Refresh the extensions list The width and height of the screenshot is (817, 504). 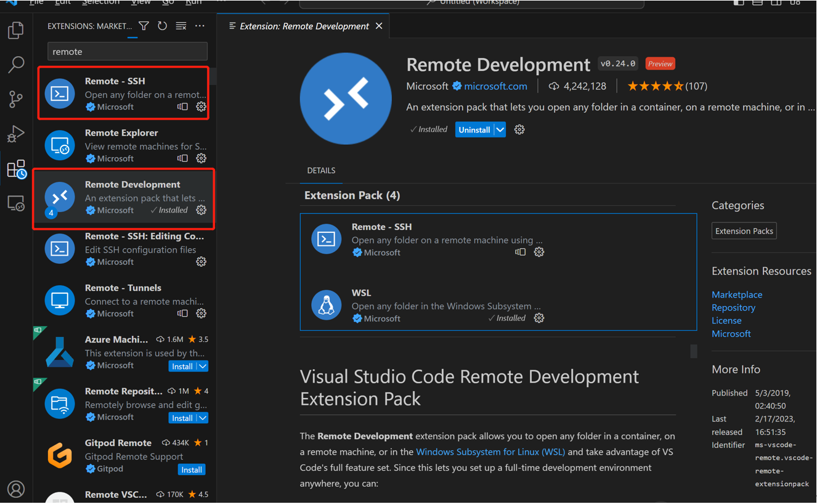(162, 26)
